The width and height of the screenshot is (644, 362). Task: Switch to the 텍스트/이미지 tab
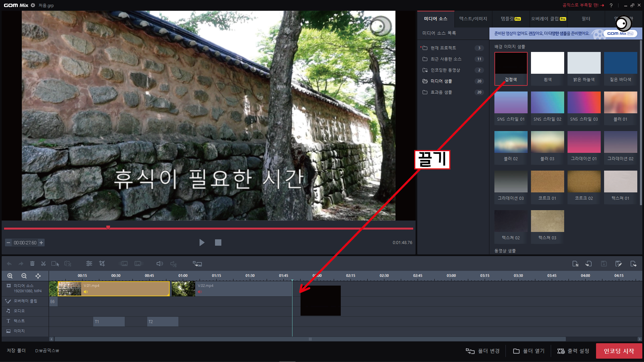[x=473, y=19]
